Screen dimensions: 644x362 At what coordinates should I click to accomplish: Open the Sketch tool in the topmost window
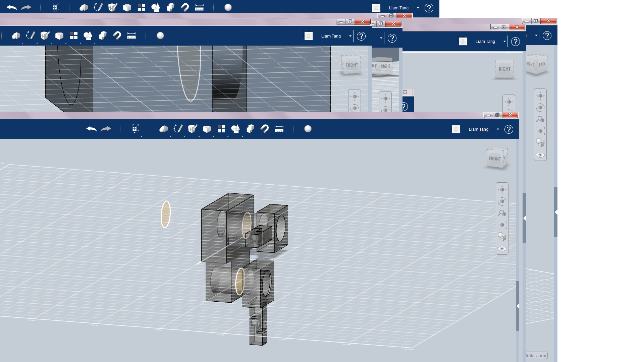tap(98, 7)
